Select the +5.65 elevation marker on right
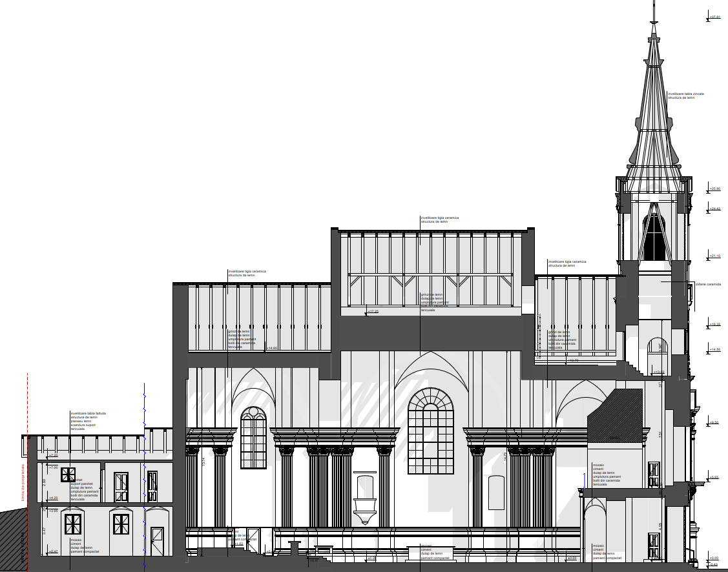The width and height of the screenshot is (728, 572). 714,478
